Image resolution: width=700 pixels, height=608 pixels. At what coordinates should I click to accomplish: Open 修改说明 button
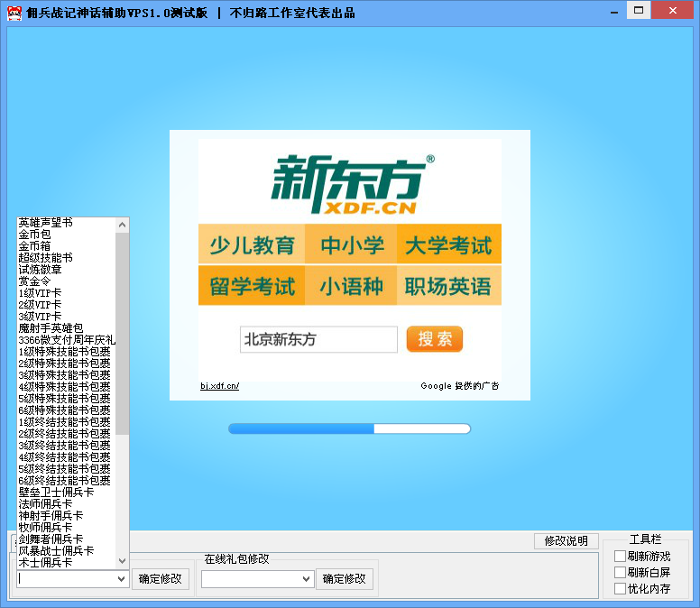pos(566,541)
